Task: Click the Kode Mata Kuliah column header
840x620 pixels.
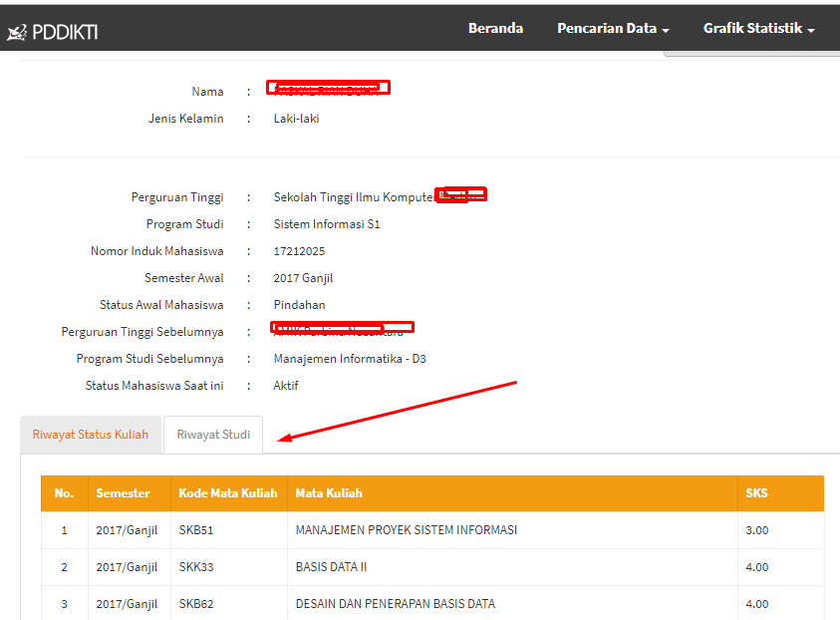Action: 228,493
